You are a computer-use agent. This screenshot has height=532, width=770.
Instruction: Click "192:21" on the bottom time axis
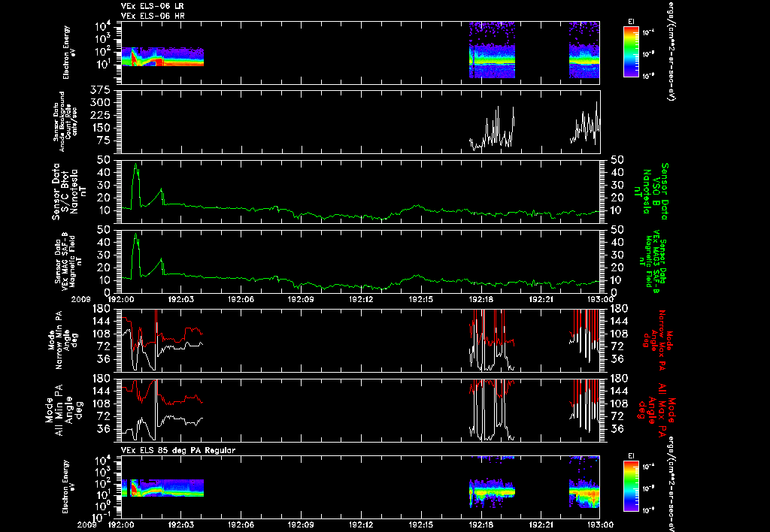point(541,524)
